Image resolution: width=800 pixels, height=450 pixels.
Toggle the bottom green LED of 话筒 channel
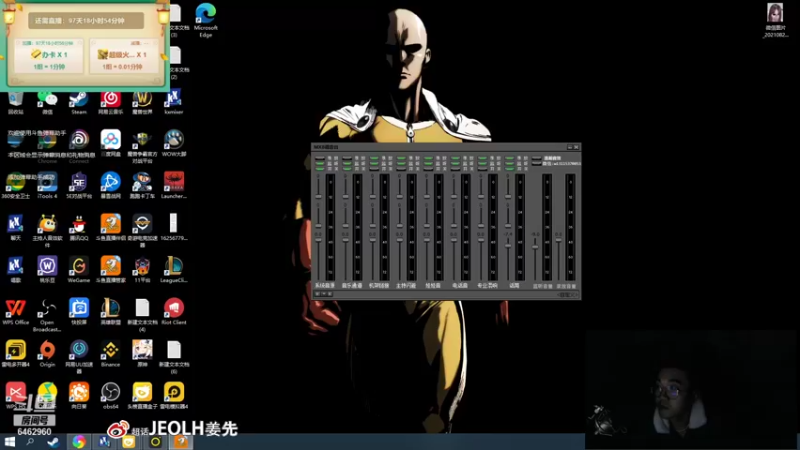(509, 168)
